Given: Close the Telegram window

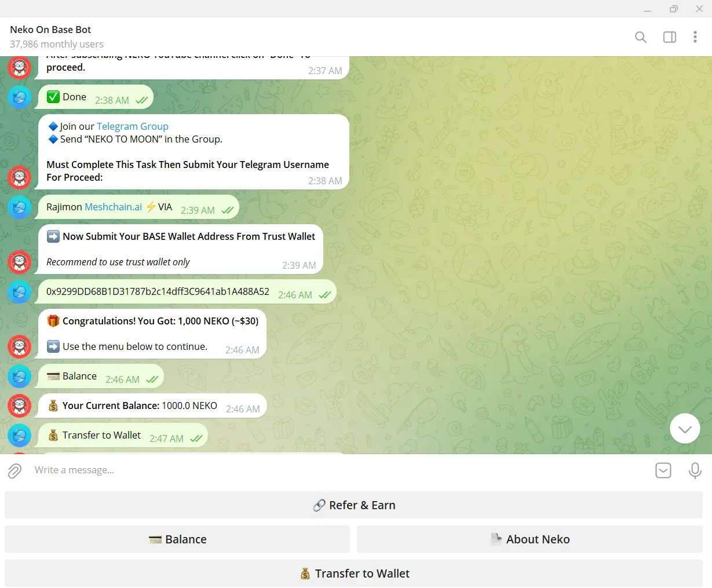Looking at the screenshot, I should (699, 9).
